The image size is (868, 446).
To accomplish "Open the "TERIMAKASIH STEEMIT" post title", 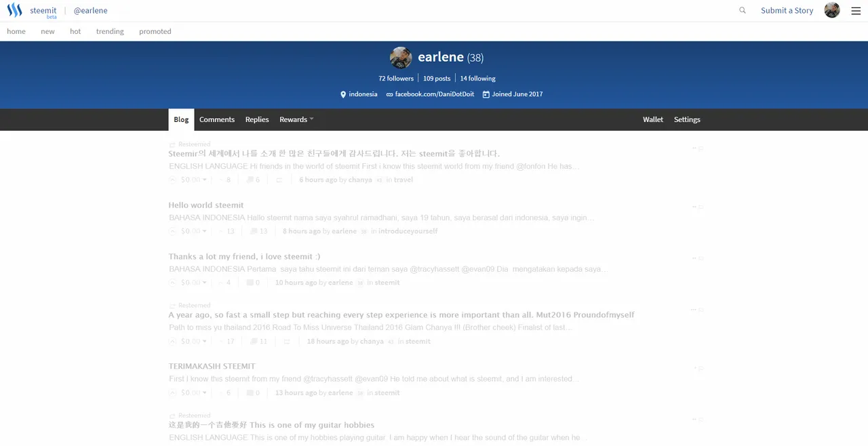I will (x=212, y=367).
